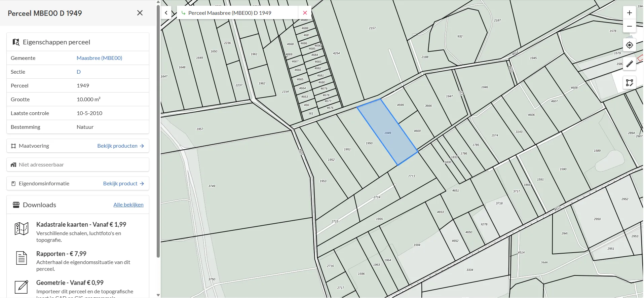The image size is (644, 298).
Task: Select parcel 2713 on the map
Action: point(412,176)
